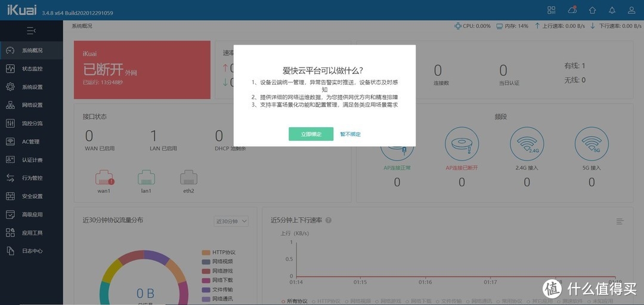Screen dimensions: 644x305
Task: Click the 日志中心 sidebar icon
Action: 10,251
